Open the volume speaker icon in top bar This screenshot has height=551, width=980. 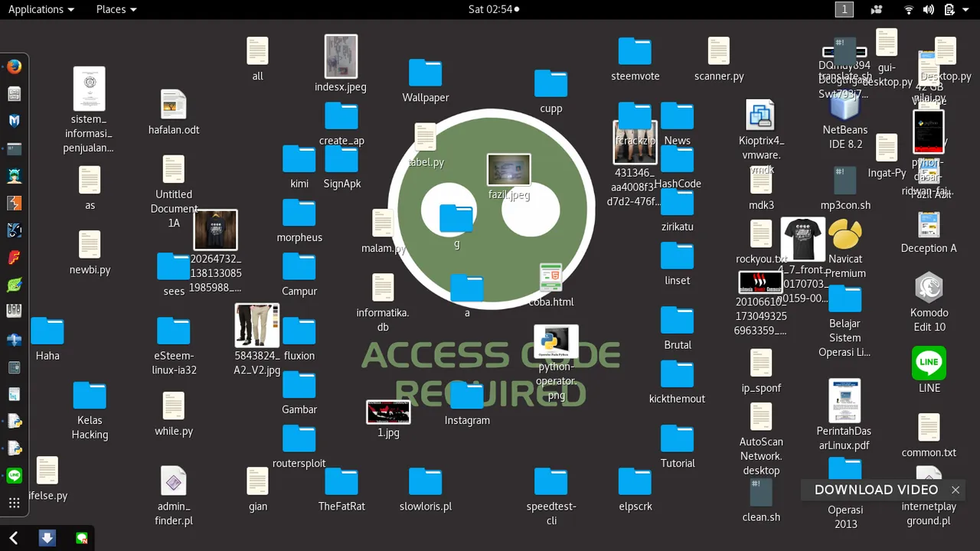(x=928, y=10)
